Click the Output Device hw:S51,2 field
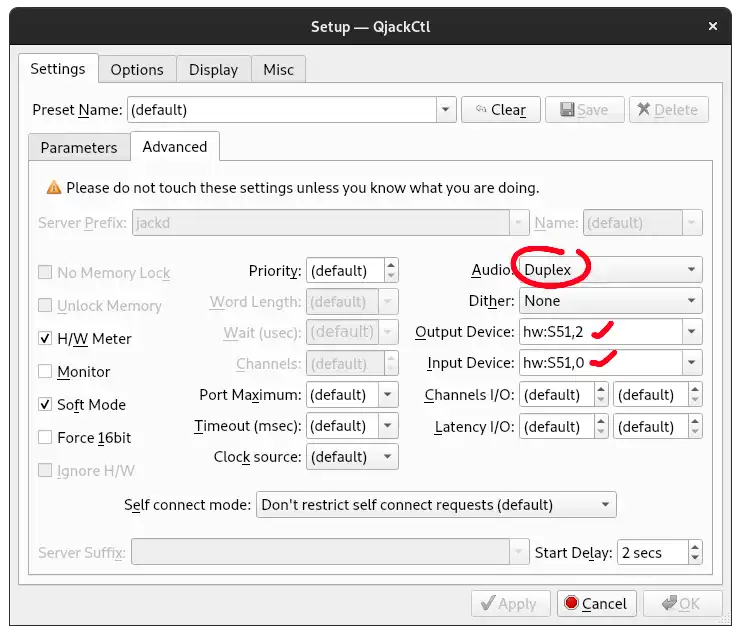741x635 pixels. coord(601,332)
